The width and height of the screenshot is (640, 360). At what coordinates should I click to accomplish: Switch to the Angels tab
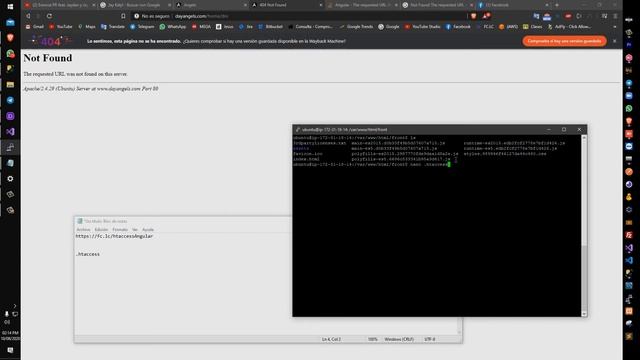click(211, 5)
